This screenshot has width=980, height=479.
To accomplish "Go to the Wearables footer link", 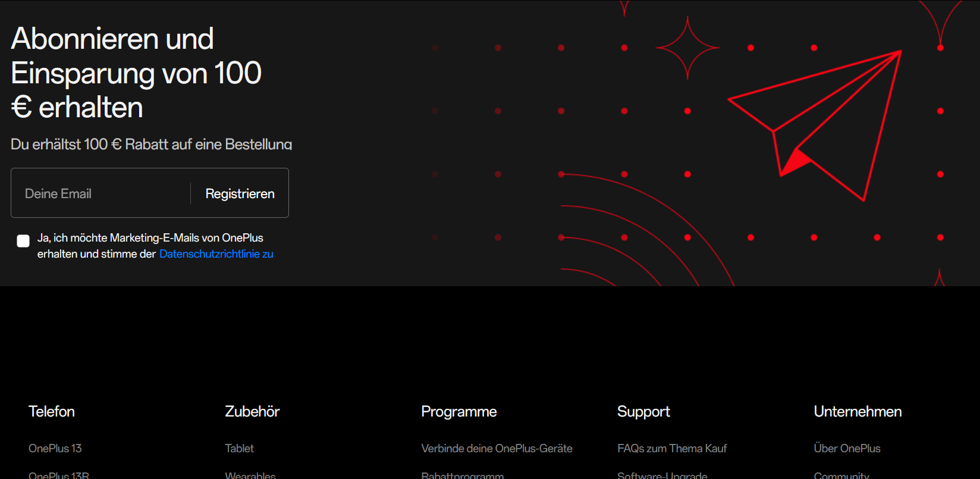I will [x=250, y=475].
